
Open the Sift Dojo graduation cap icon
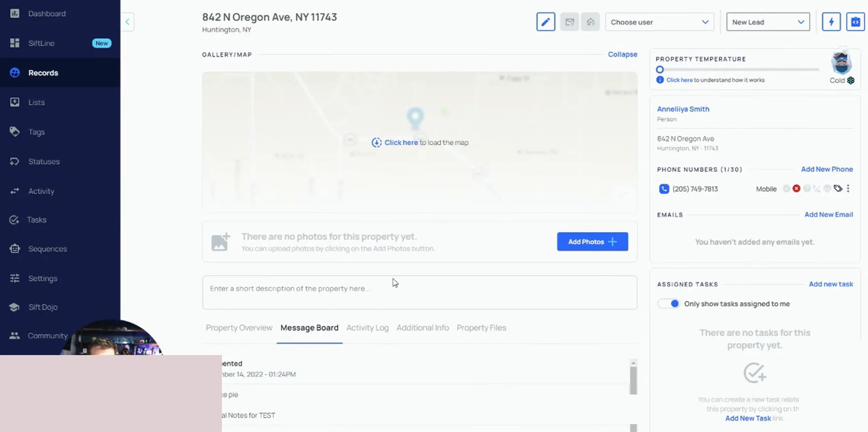14,307
